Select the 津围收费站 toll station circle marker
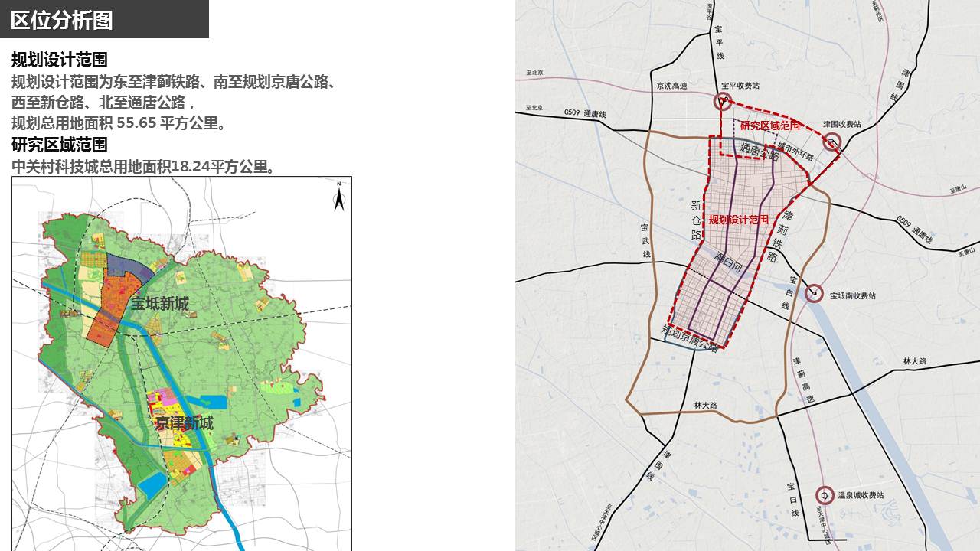 [x=832, y=142]
